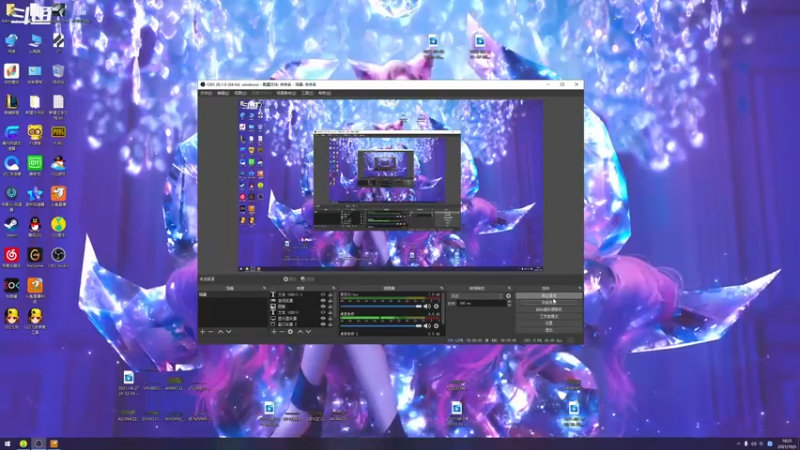The width and height of the screenshot is (800, 450).
Task: Toggle visibility of fourth text (GDI+) source
Action: point(323,312)
